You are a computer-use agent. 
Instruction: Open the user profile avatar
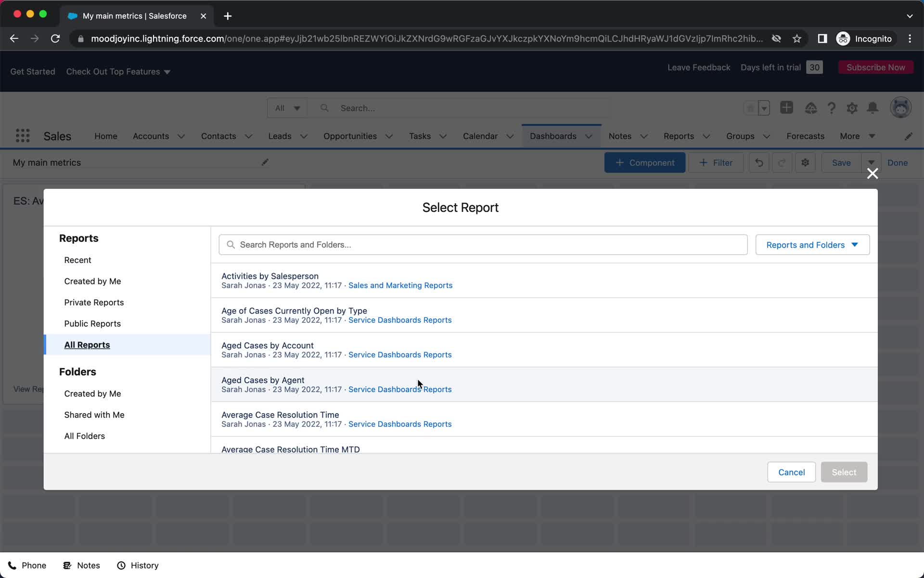[x=900, y=107]
